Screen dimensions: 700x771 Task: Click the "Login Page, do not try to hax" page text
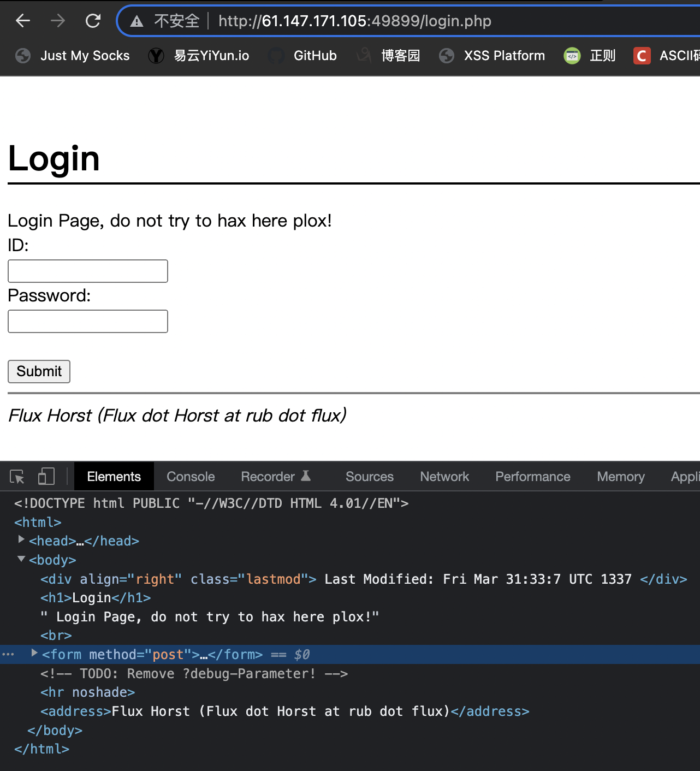point(170,221)
